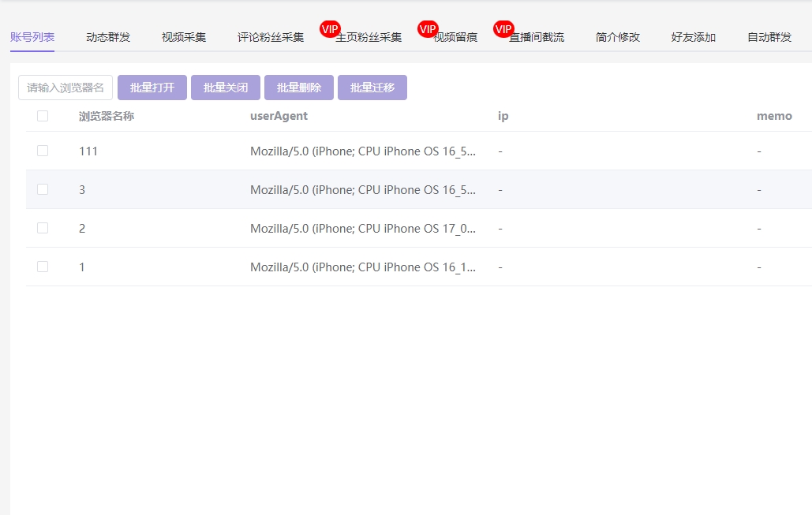Image resolution: width=812 pixels, height=515 pixels.
Task: Click the 批量打开 button
Action: [152, 88]
